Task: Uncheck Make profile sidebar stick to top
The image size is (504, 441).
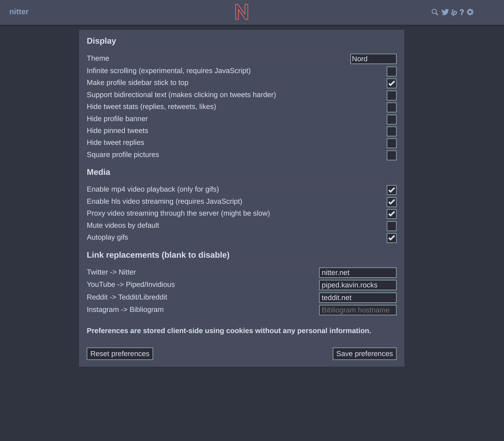Action: 391,83
